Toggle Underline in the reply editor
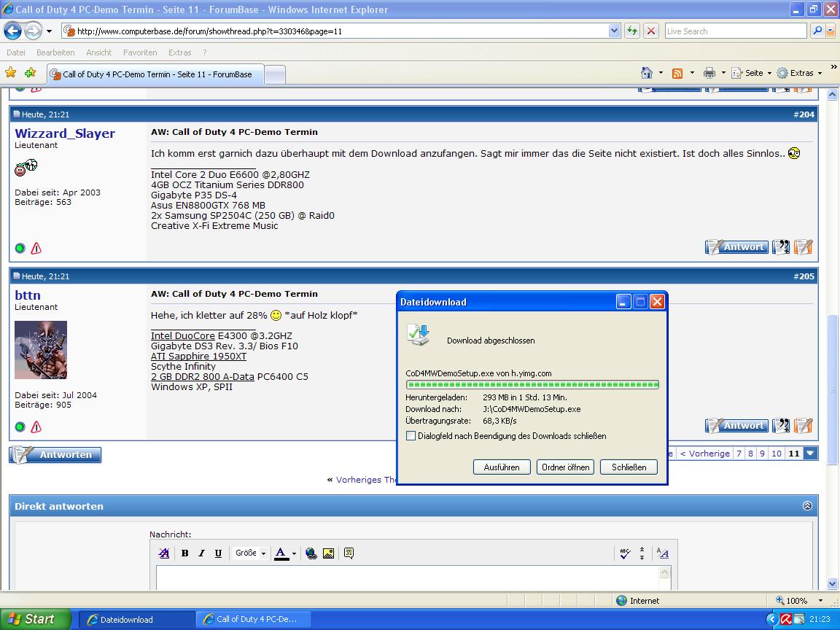The height and width of the screenshot is (630, 840). 218,553
